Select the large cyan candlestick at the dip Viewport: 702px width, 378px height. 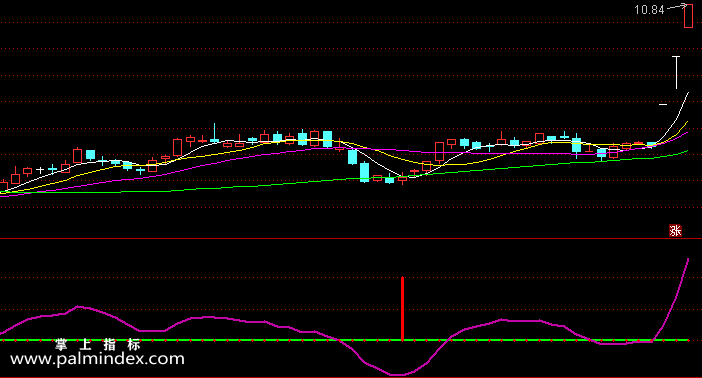click(x=364, y=172)
